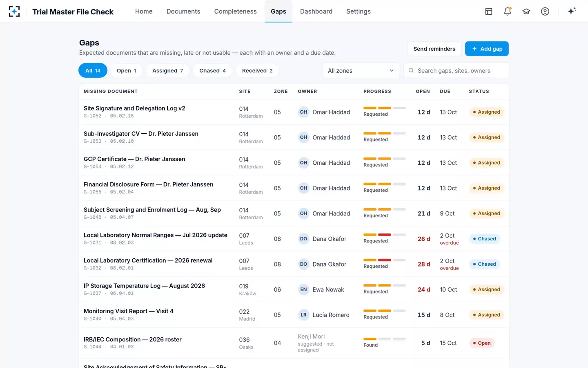Click the graduation cap help icon
Screen dimensions: 588x368
(x=526, y=11)
